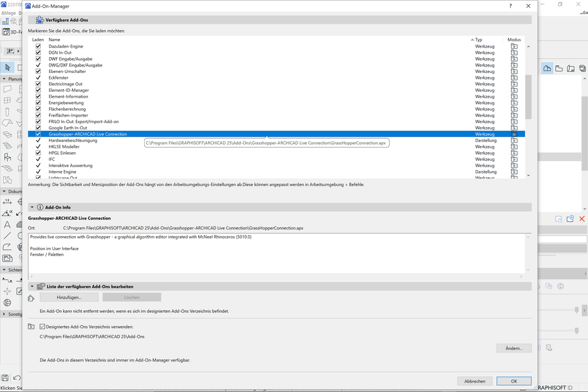Open the Project Map navigator icon

pyautogui.click(x=547, y=68)
